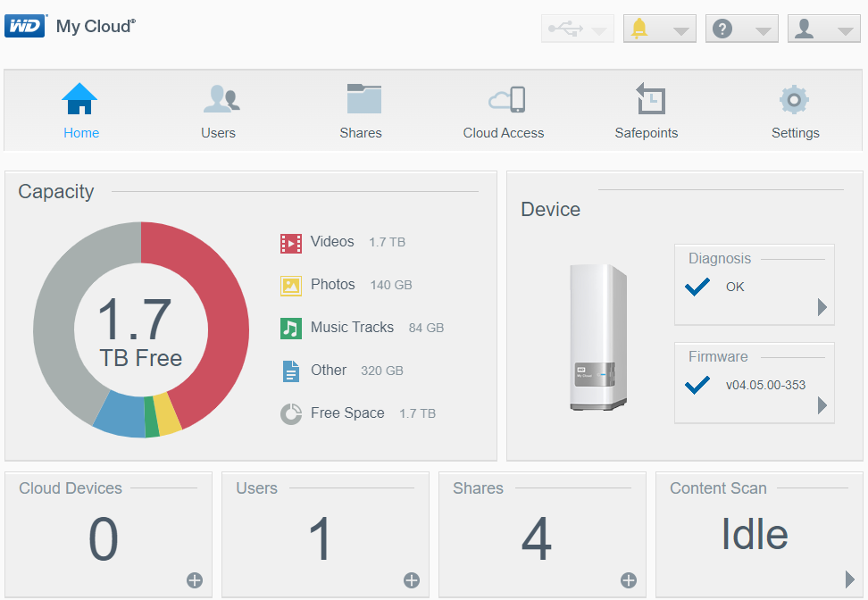Click the My Cloud product title

tap(96, 26)
